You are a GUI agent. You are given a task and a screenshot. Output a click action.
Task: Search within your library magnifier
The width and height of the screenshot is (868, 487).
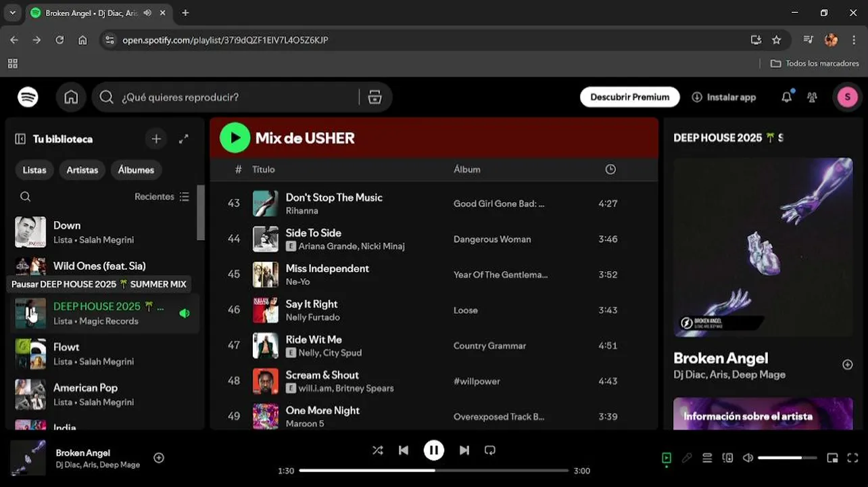25,197
